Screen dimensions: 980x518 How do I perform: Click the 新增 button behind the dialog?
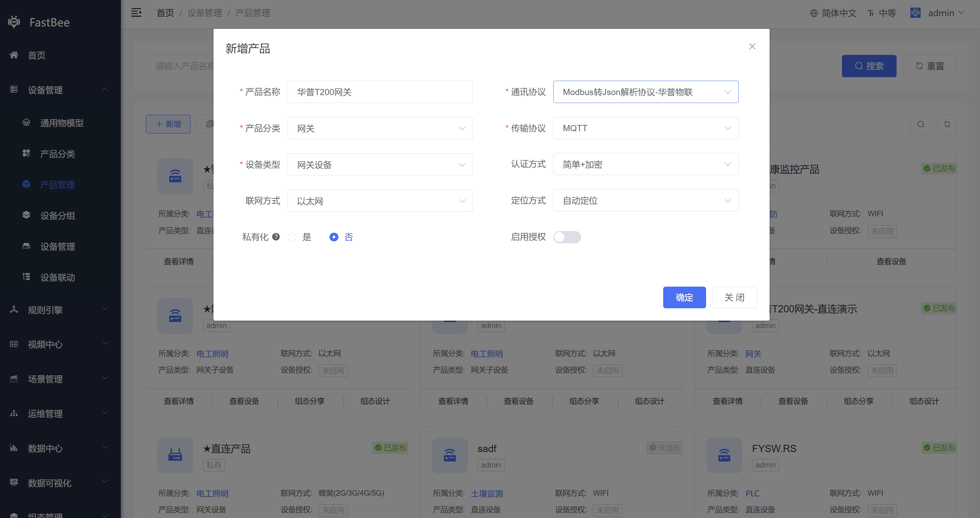coord(168,124)
